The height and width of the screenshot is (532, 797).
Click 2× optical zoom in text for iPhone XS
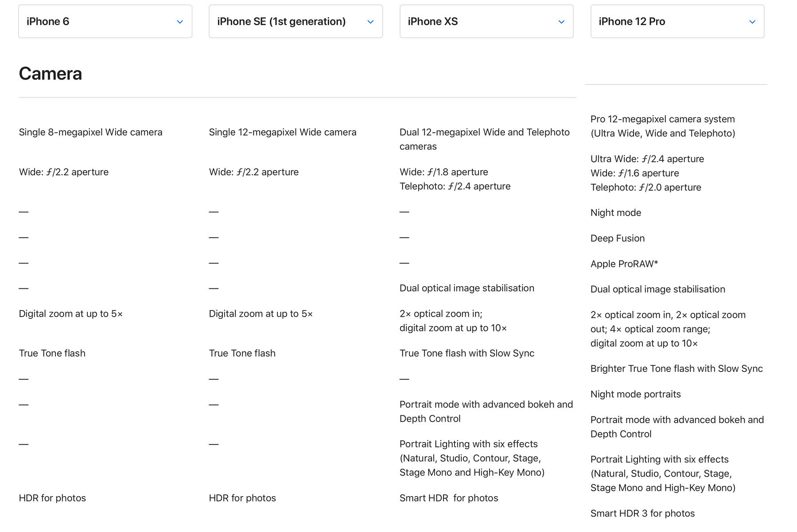(x=440, y=314)
